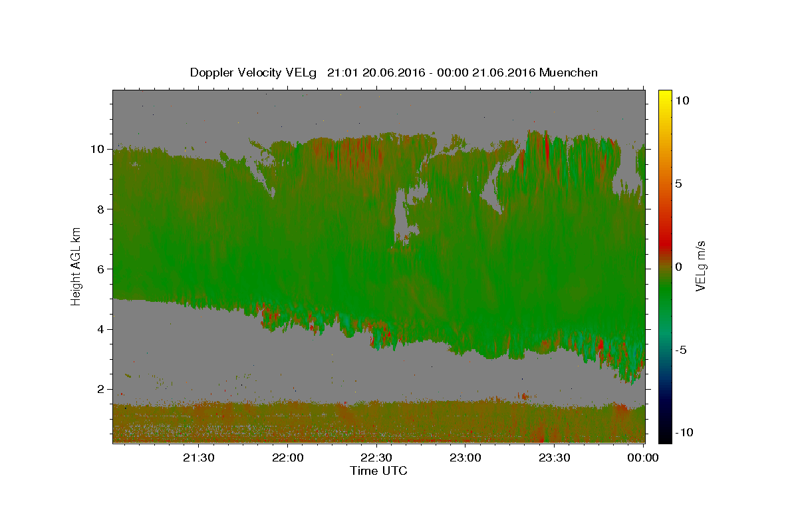The height and width of the screenshot is (532, 798).
Task: Click the height axis label '4'
Action: [101, 329]
